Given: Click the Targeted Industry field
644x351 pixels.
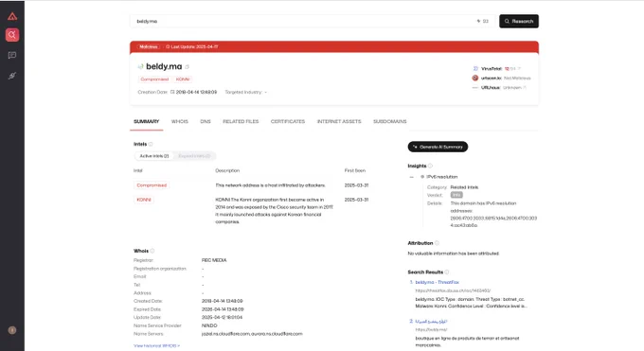Looking at the screenshot, I should click(x=245, y=92).
